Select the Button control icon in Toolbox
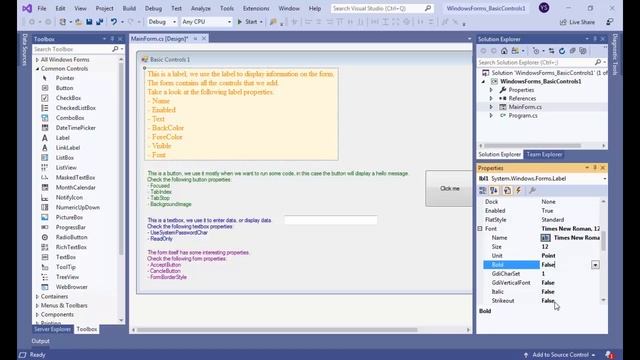The width and height of the screenshot is (640, 360). 45,88
